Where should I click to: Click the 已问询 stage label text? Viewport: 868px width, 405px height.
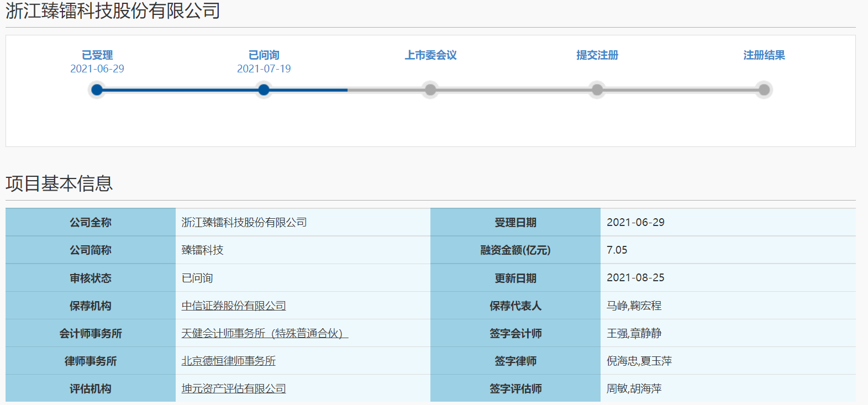264,55
